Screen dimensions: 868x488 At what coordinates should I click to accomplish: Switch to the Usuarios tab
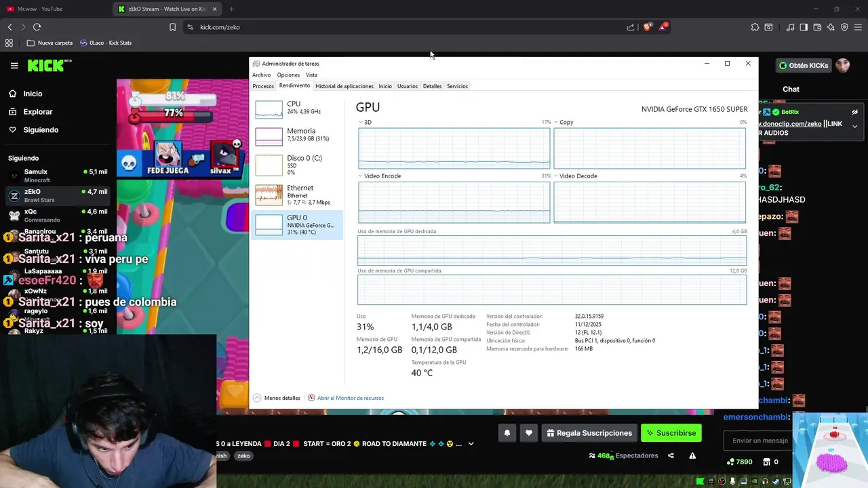[x=408, y=86]
